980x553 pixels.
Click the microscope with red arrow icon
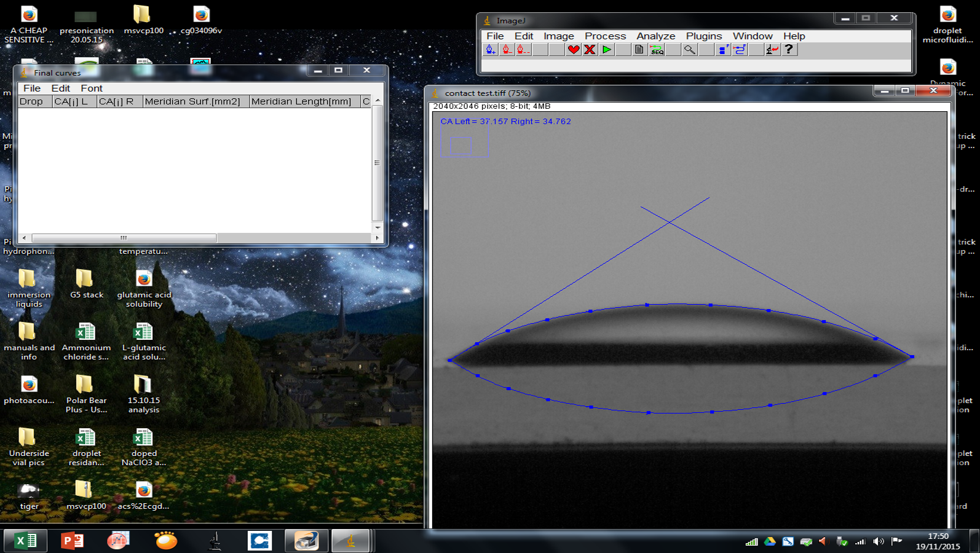click(x=772, y=50)
